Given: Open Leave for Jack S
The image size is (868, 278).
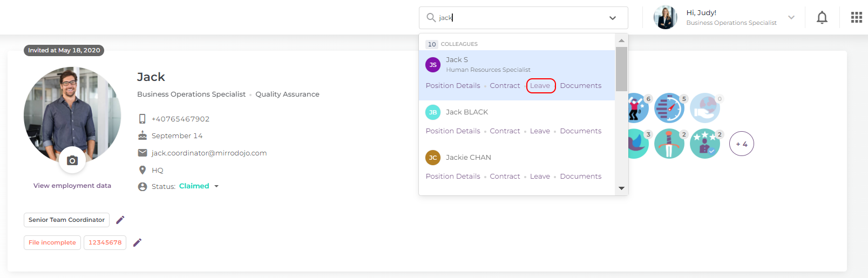Looking at the screenshot, I should [540, 86].
